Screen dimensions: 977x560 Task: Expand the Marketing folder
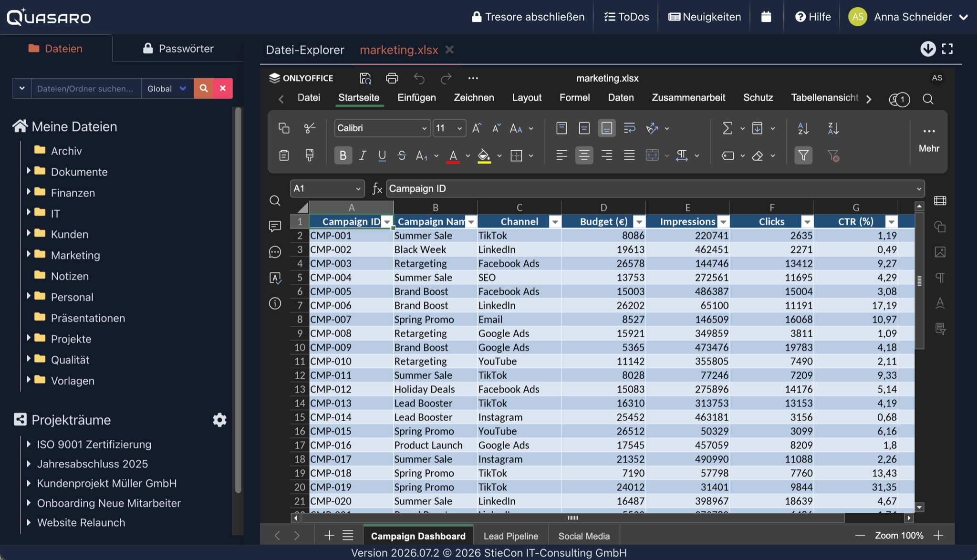(x=28, y=254)
